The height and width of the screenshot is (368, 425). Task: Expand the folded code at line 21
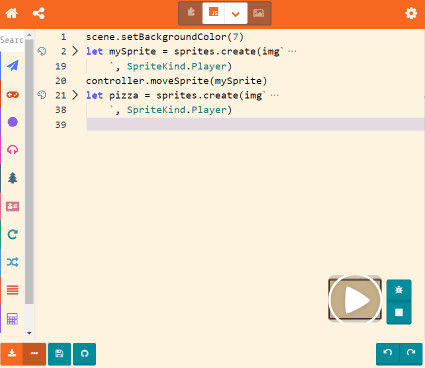(x=75, y=95)
